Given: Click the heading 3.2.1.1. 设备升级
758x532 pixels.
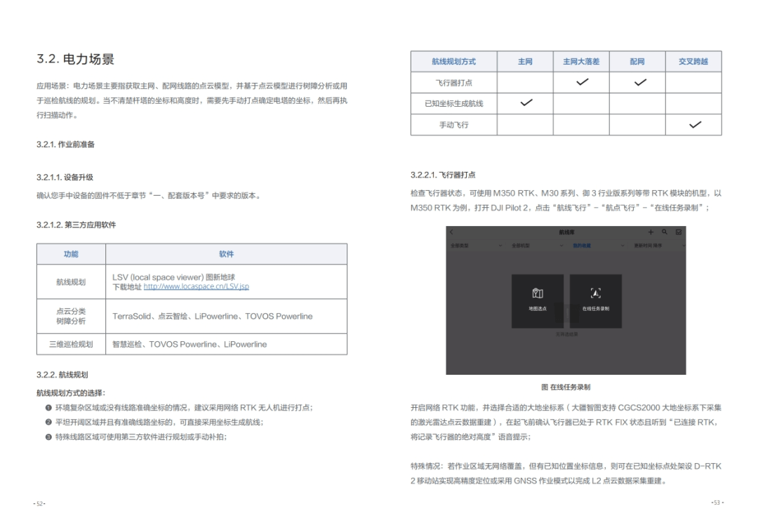Looking at the screenshot, I should coord(65,178).
